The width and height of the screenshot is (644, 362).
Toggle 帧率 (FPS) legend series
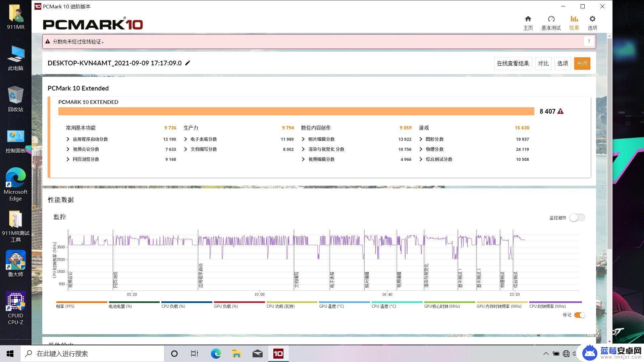coord(82,304)
